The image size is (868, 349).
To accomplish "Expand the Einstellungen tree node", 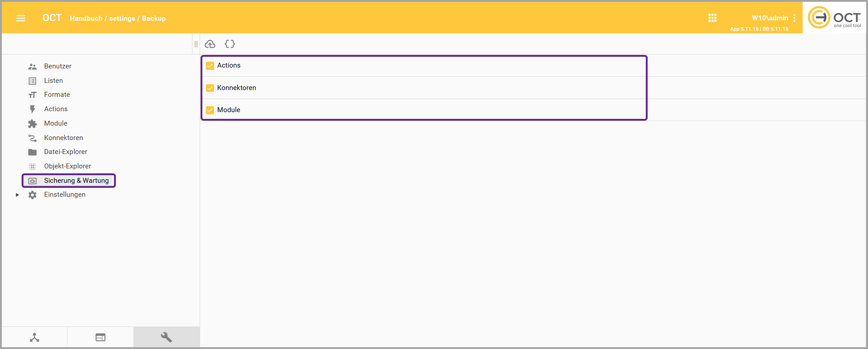I will pos(17,195).
